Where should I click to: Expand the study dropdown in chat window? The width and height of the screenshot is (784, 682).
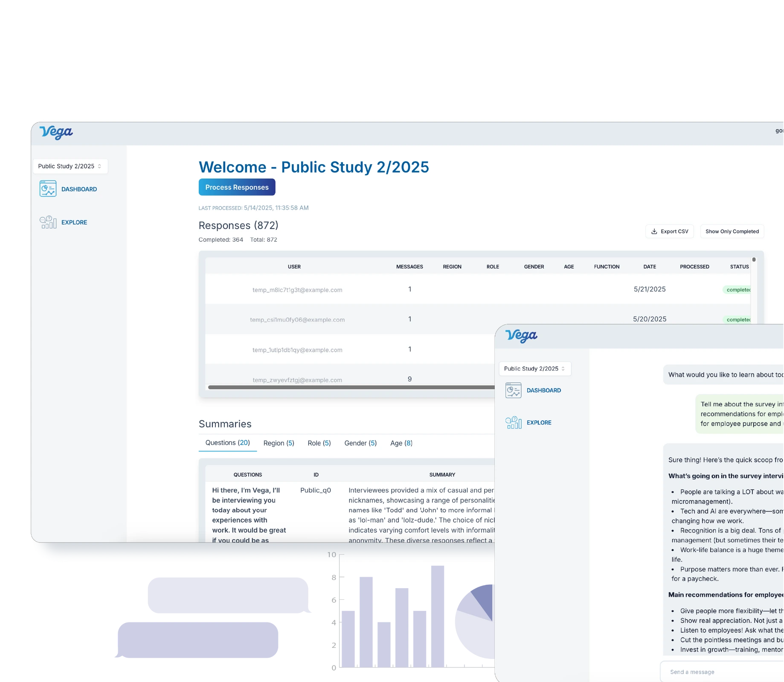coord(534,369)
